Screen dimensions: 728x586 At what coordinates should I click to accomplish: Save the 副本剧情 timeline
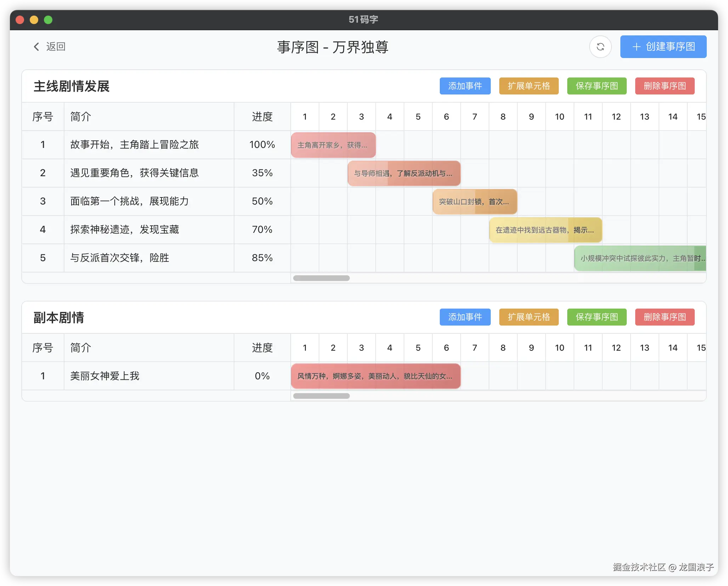pos(597,317)
